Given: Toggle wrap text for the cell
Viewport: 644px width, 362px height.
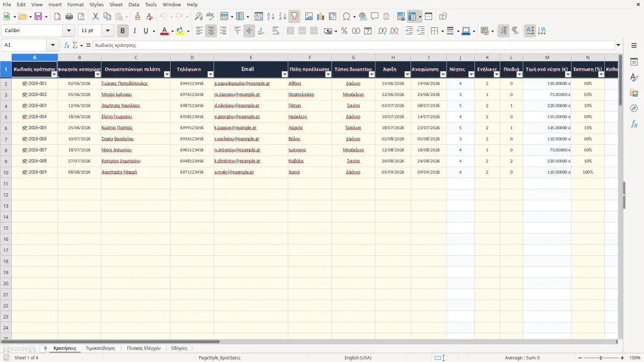Looking at the screenshot, I should [276, 31].
